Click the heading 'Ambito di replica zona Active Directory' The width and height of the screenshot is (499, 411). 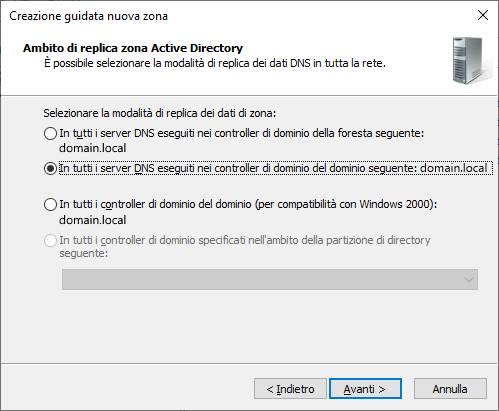point(133,48)
